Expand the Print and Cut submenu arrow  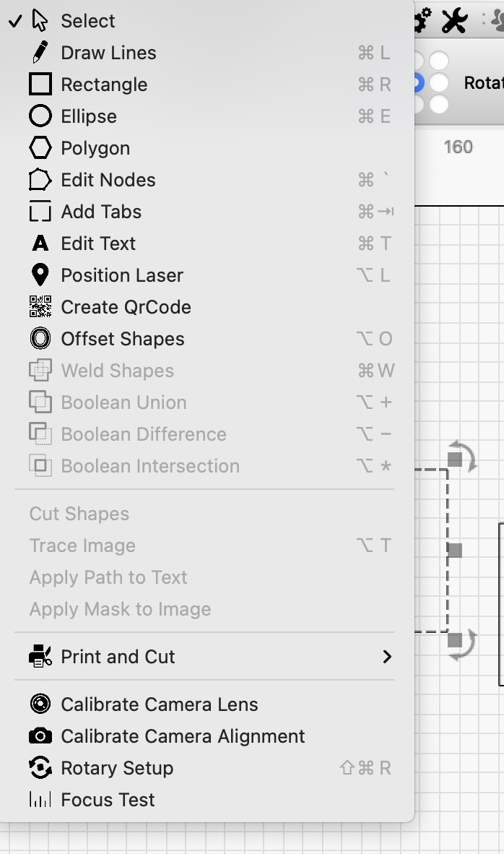387,657
